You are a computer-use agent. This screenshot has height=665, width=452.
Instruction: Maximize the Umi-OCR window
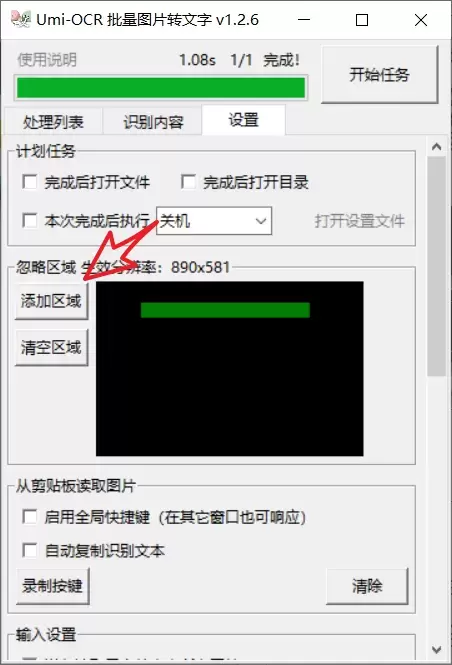362,20
